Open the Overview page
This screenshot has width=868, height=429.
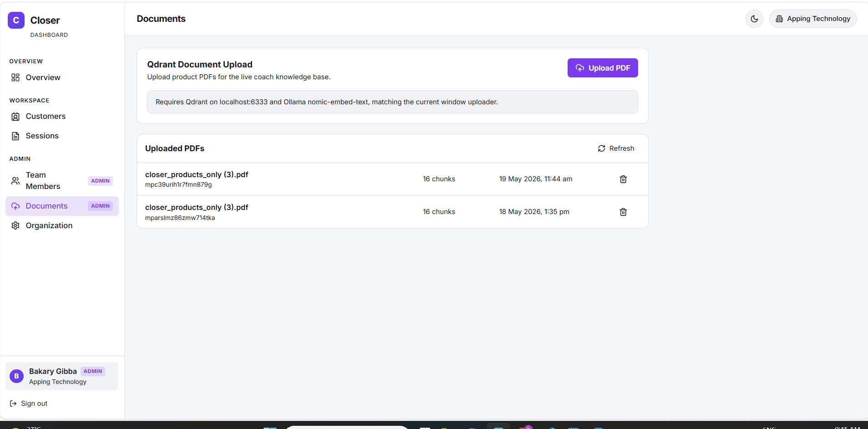click(x=62, y=77)
